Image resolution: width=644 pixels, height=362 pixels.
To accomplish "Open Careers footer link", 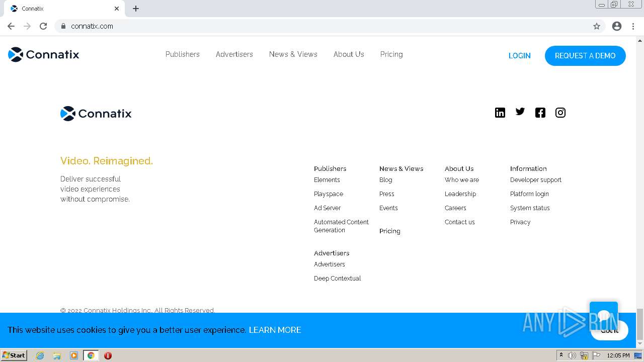I will click(x=455, y=208).
